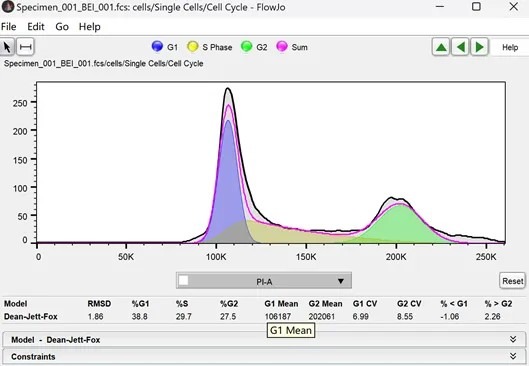Click the blue G1 legend ball

(157, 46)
